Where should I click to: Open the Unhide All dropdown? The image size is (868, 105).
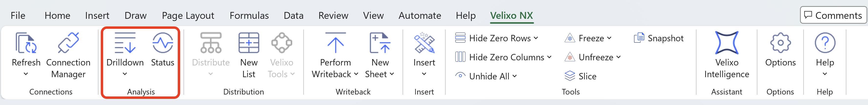click(x=515, y=76)
